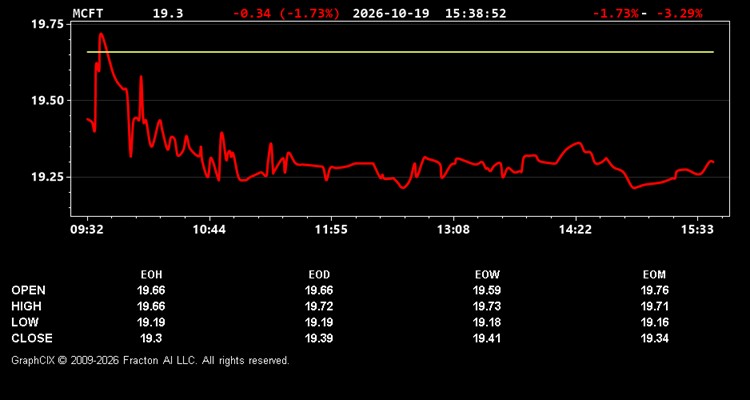This screenshot has width=750, height=400.
Task: Click the EOH close value 19.3
Action: 151,338
